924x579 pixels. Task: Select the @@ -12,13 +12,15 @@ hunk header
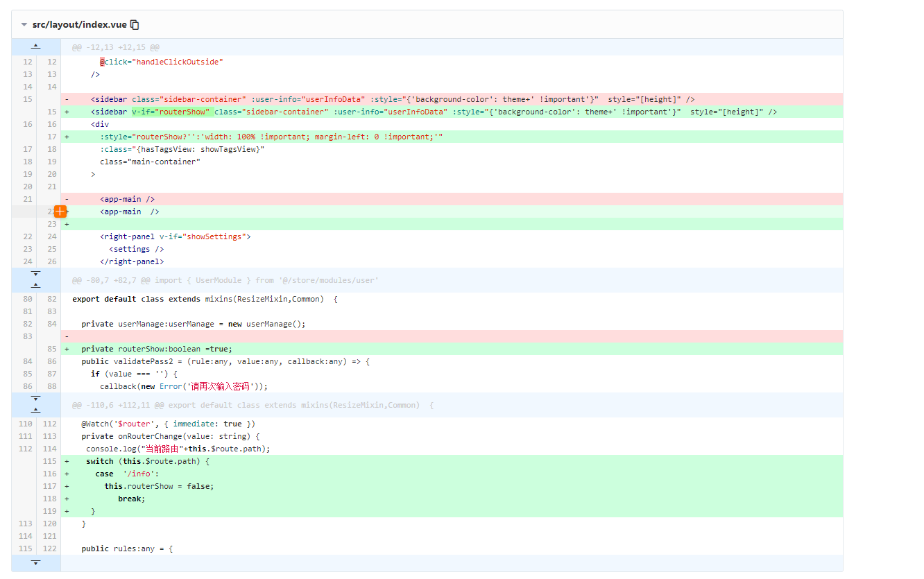pyautogui.click(x=116, y=47)
